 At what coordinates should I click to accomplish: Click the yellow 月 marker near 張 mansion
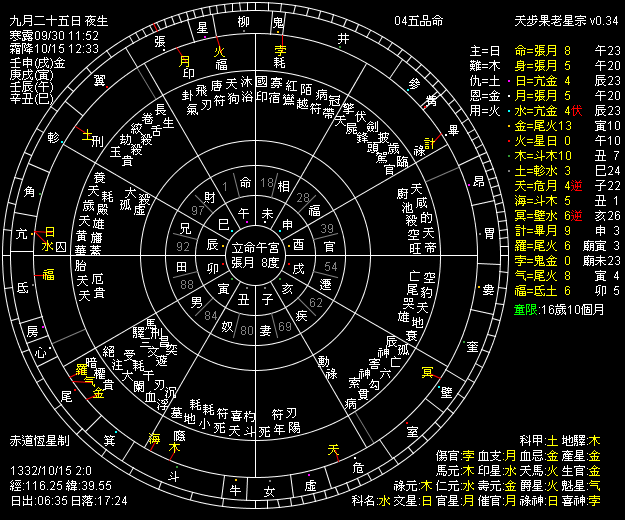[185, 60]
